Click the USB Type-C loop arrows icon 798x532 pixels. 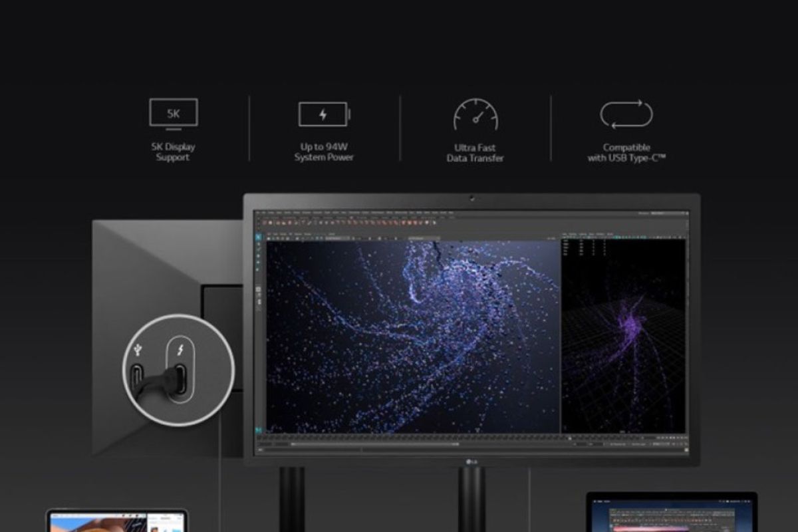626,114
